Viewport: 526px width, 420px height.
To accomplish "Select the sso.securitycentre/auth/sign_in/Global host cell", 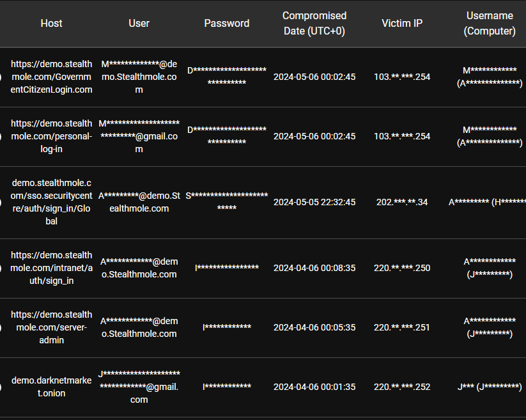I will 51,202.
